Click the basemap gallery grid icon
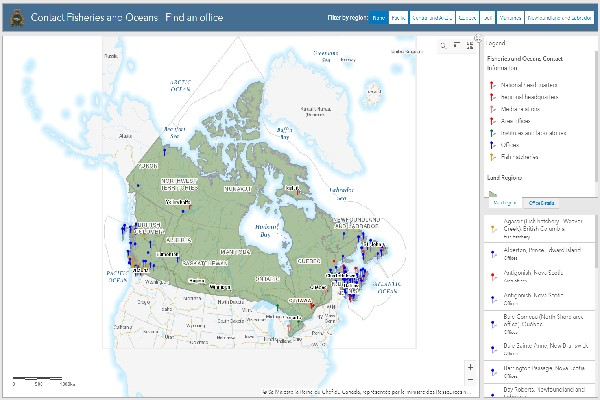Viewport: 600px width, 400px height. [x=469, y=45]
